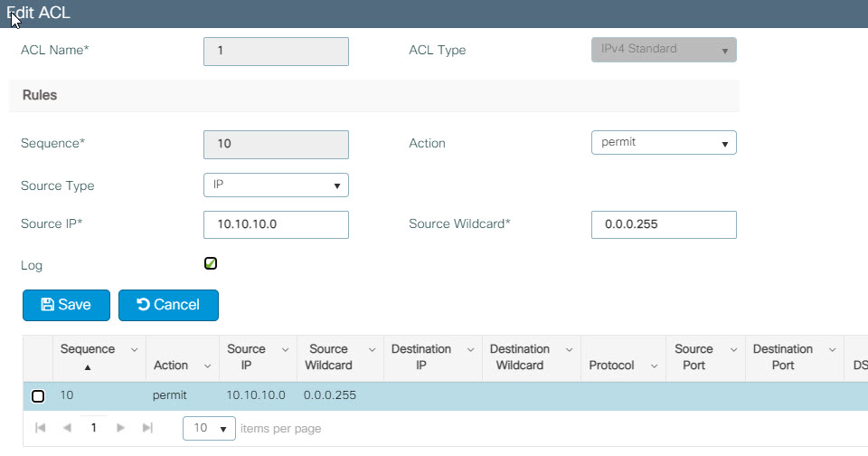Go to first page of rules table
868x456 pixels.
[x=41, y=428]
